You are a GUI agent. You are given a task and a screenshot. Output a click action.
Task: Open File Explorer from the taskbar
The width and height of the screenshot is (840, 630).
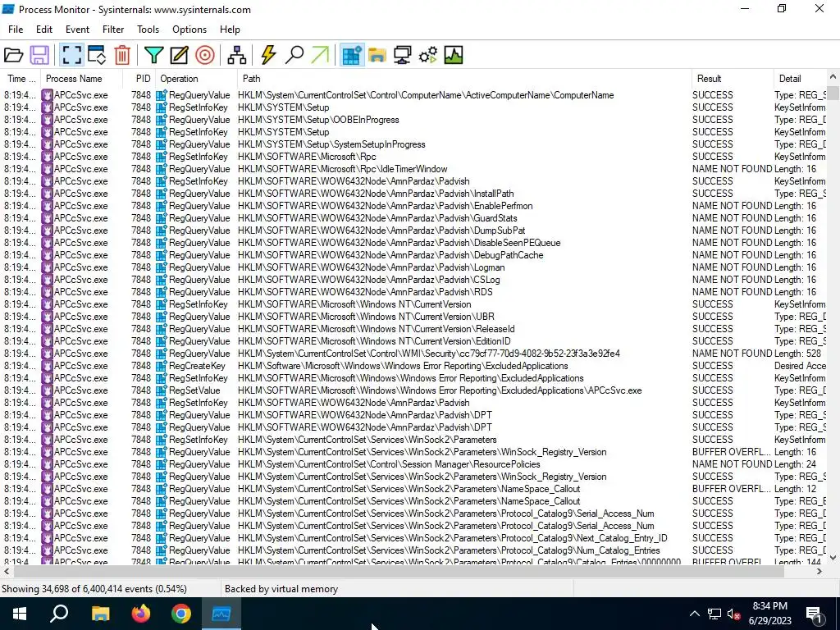100,614
